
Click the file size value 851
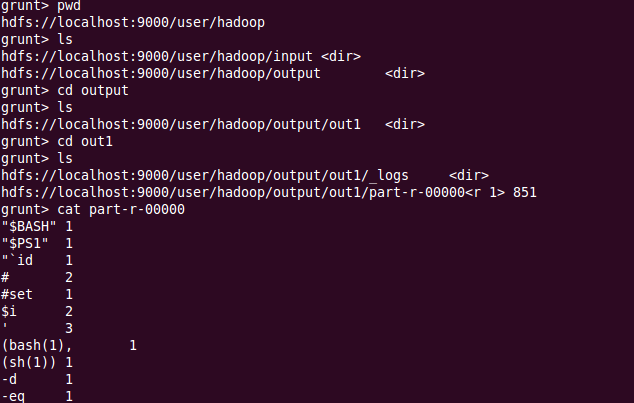[x=525, y=192]
